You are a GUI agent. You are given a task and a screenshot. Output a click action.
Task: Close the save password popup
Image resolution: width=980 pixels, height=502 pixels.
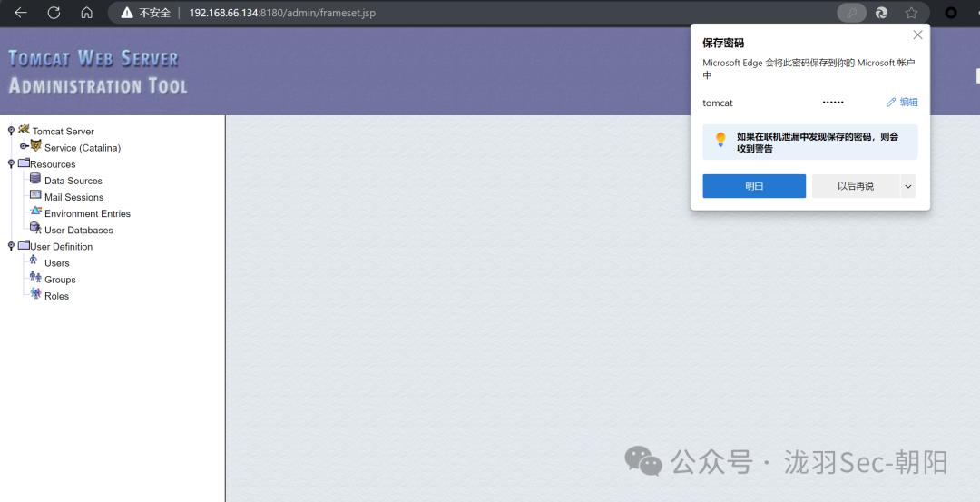[917, 35]
